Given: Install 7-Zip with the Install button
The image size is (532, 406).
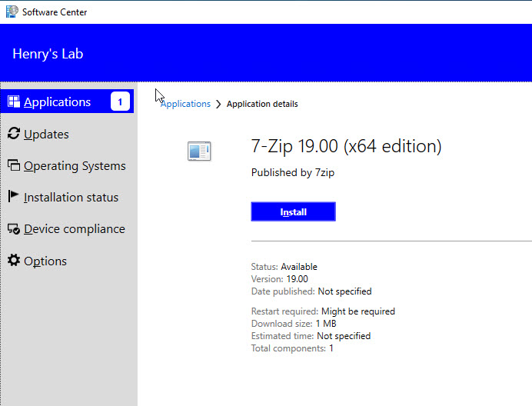Looking at the screenshot, I should click(x=293, y=211).
